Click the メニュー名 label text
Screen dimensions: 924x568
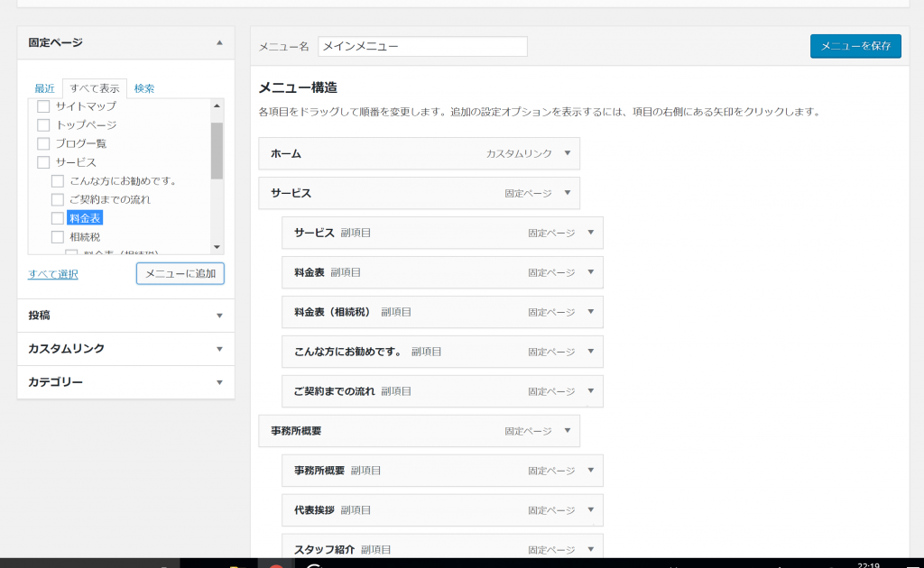284,47
